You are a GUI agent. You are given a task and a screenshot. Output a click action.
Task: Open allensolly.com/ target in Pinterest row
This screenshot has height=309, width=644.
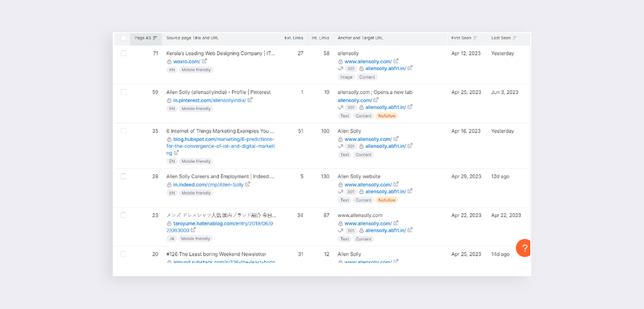tap(355, 100)
